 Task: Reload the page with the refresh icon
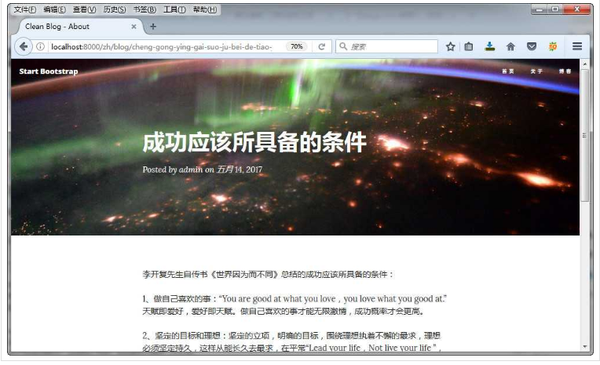click(321, 47)
